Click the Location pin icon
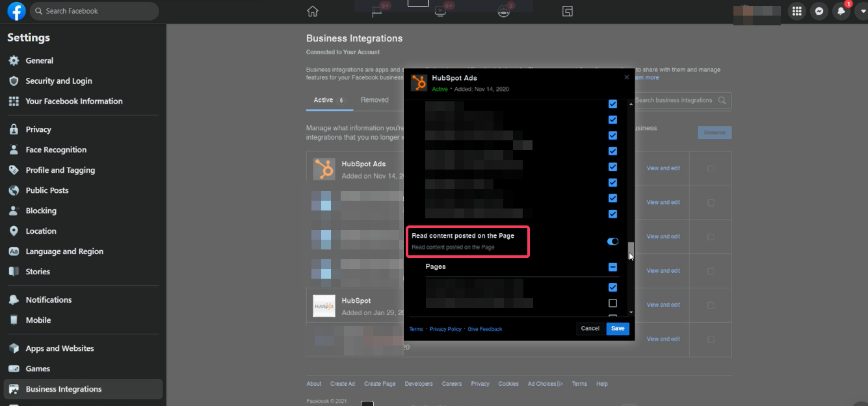Image resolution: width=868 pixels, height=406 pixels. [14, 231]
